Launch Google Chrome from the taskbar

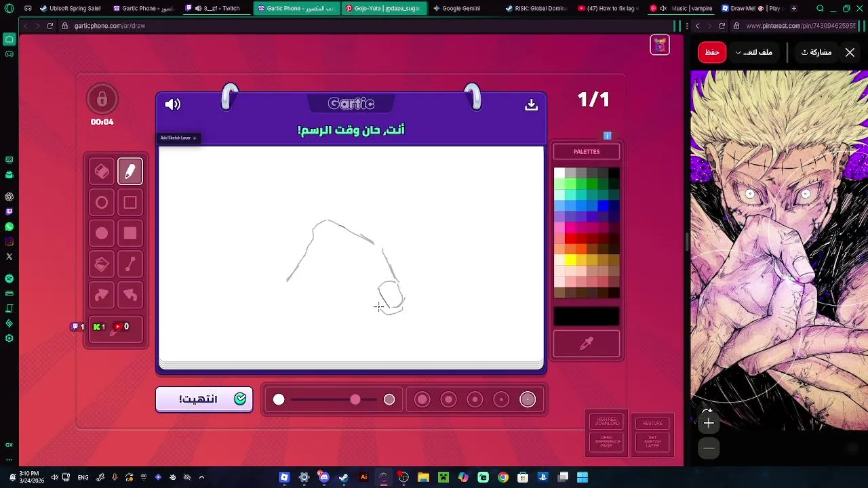[x=502, y=477]
